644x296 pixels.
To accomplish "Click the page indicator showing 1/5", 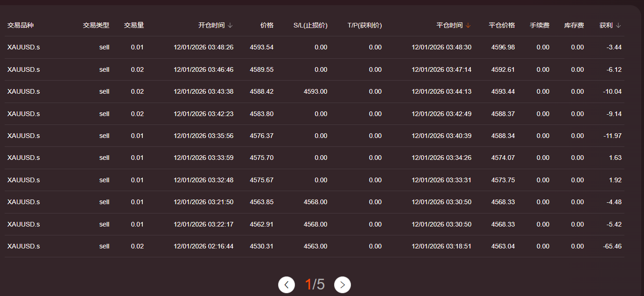I will tap(315, 284).
